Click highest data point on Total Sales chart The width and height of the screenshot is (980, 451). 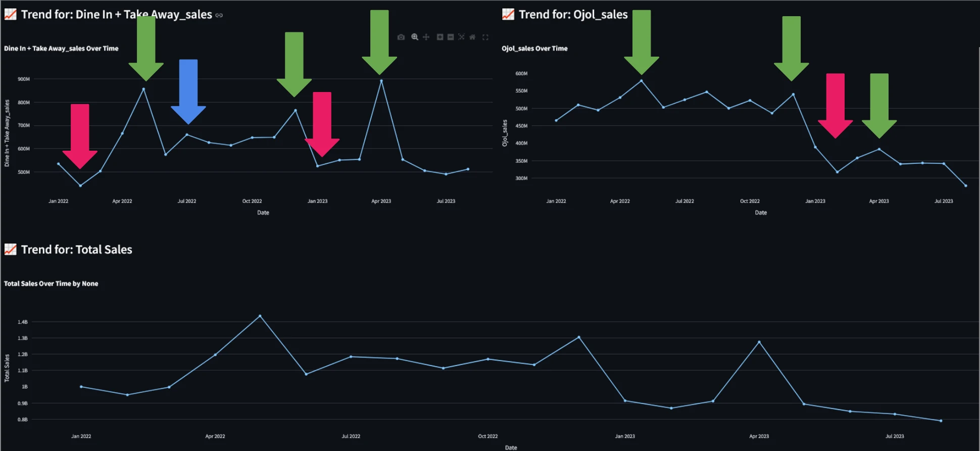pos(260,316)
